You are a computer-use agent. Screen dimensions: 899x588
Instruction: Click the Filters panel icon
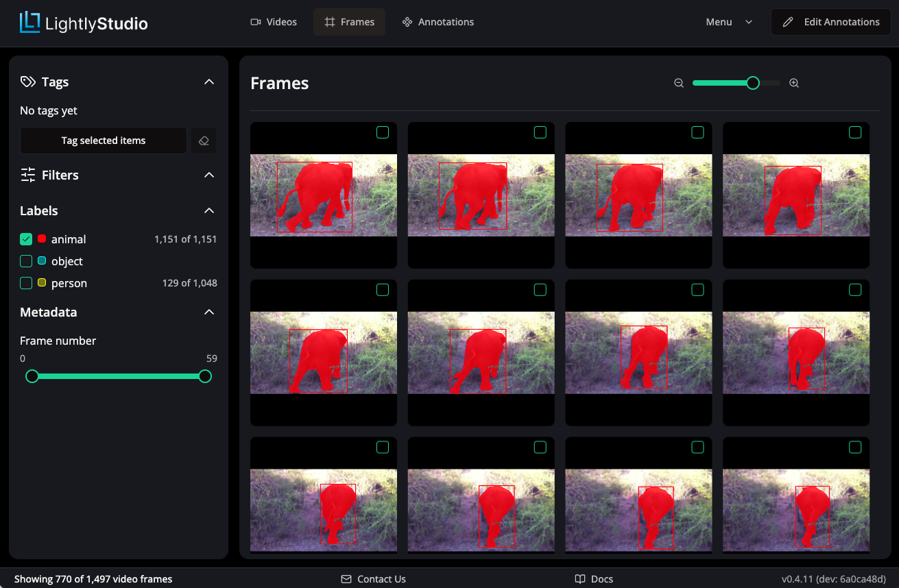click(27, 175)
